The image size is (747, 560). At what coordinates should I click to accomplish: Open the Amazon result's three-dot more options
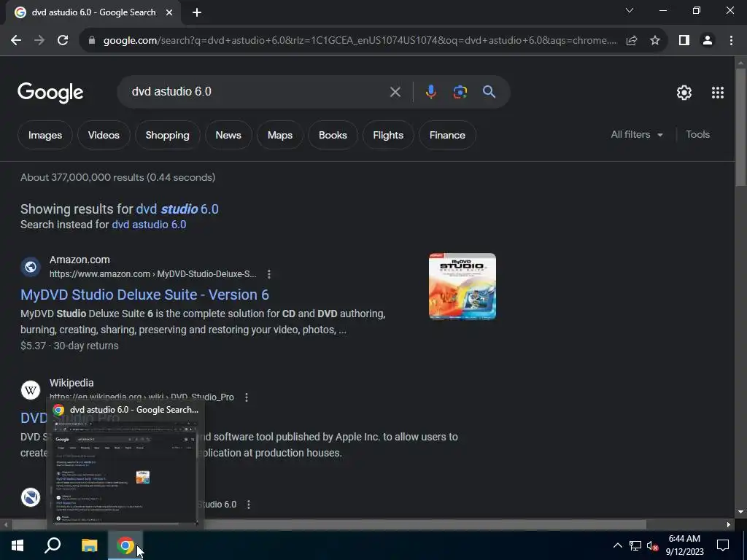(x=269, y=274)
